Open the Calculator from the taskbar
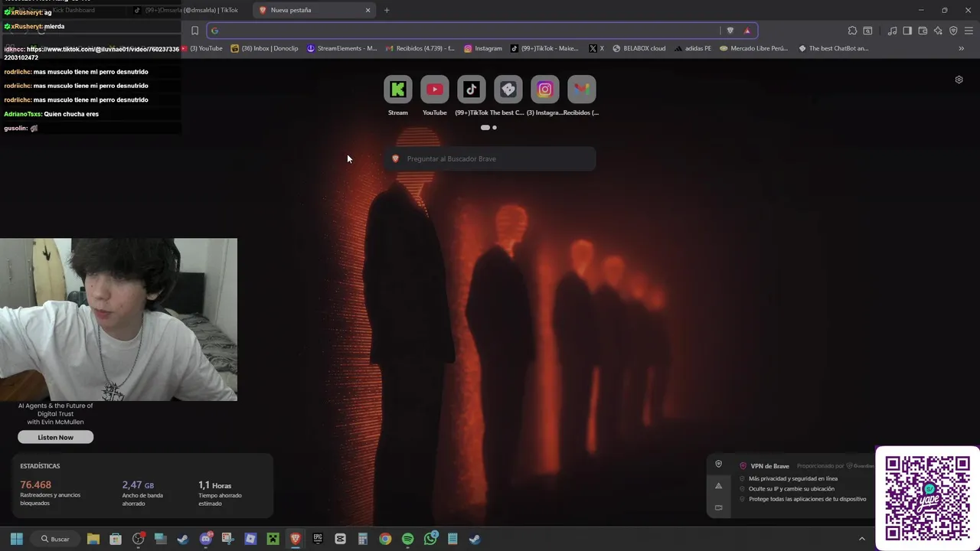Screen dimensions: 980x551 (x=363, y=539)
